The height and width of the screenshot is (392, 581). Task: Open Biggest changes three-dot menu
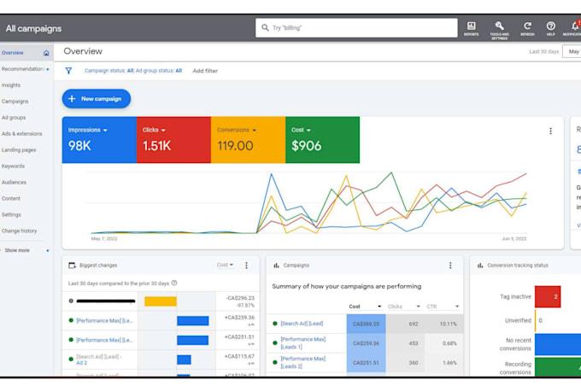(246, 266)
